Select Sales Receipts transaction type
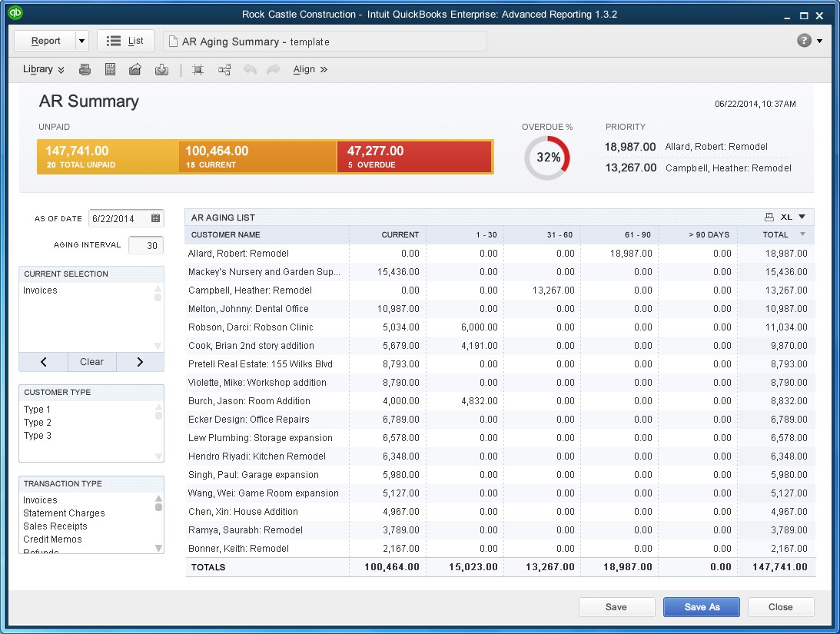 click(x=55, y=526)
